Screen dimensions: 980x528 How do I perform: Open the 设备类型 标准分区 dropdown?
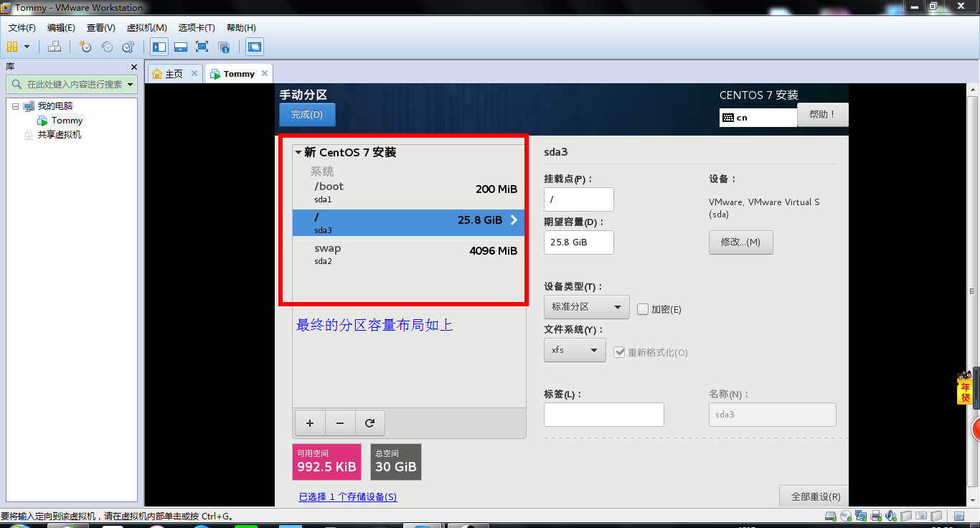click(587, 307)
